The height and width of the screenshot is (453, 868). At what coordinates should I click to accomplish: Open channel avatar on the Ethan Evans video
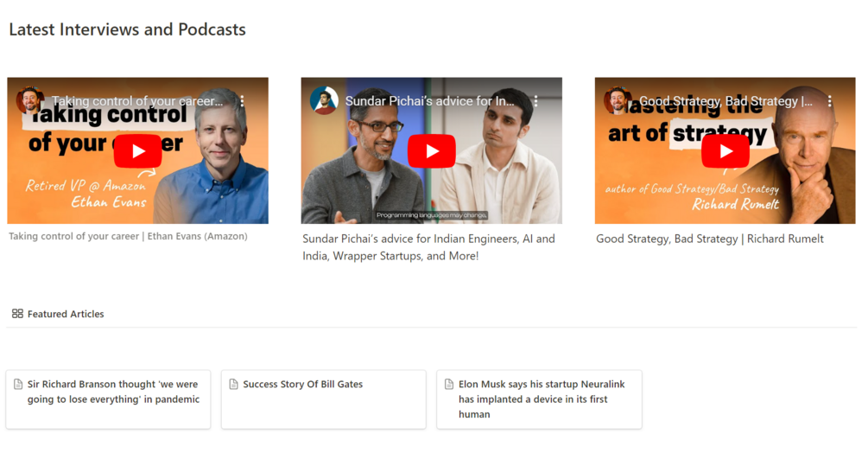(30, 101)
